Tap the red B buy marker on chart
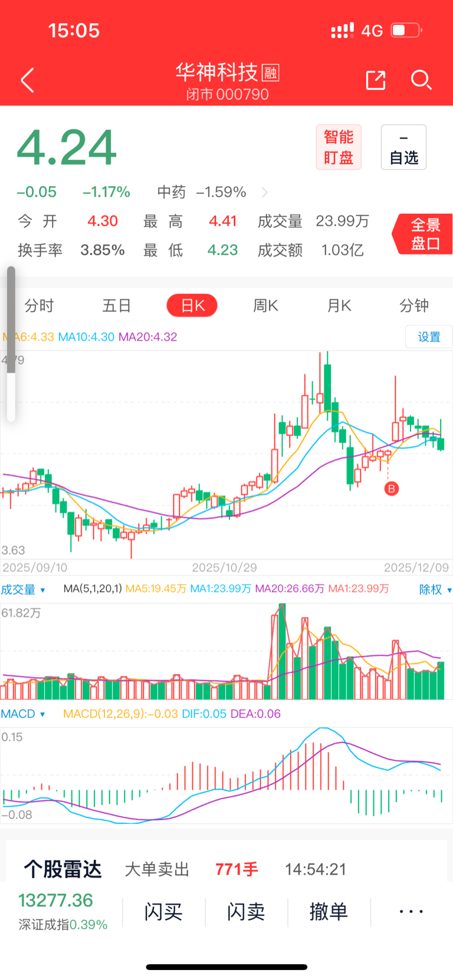 point(392,489)
